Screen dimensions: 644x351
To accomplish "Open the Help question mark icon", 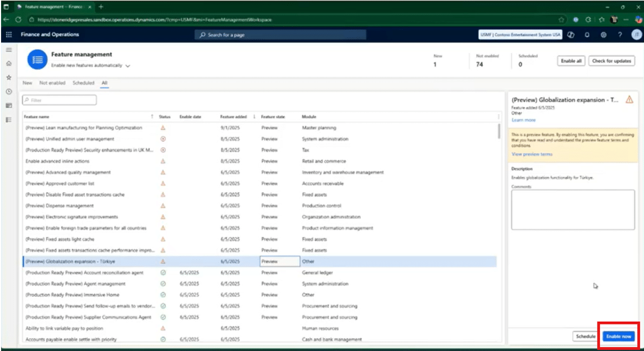I will coord(620,35).
